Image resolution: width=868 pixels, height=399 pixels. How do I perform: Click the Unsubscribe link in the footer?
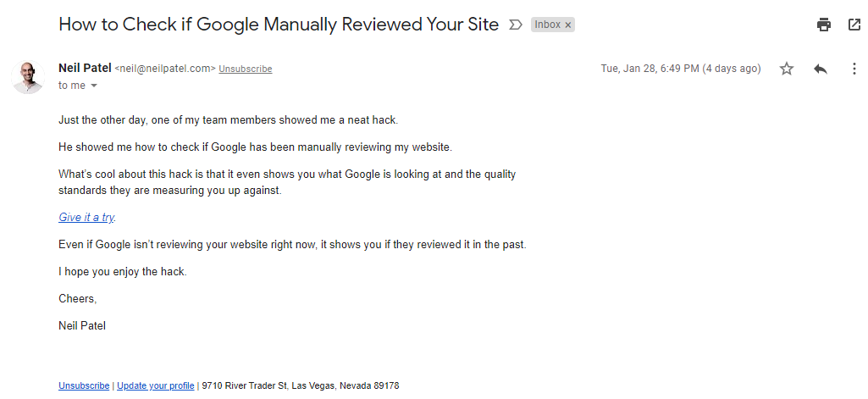(84, 385)
